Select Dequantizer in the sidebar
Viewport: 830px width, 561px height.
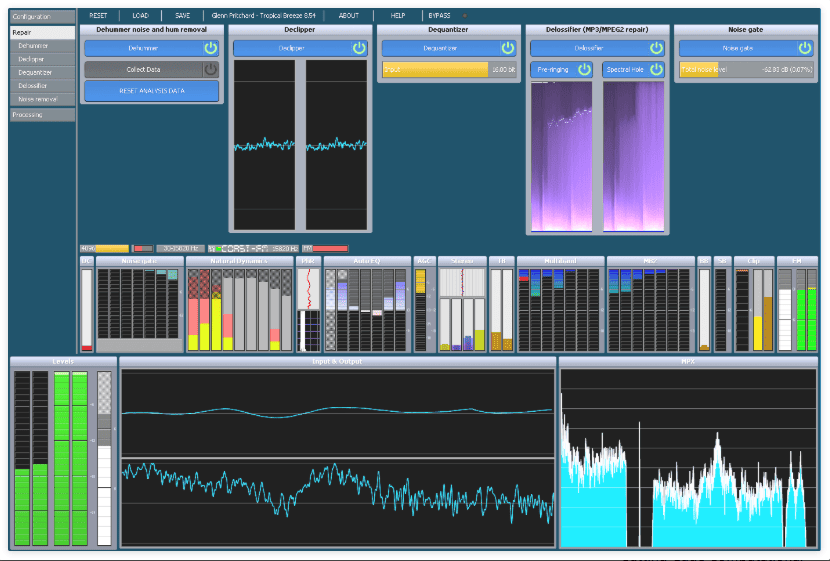tap(42, 73)
